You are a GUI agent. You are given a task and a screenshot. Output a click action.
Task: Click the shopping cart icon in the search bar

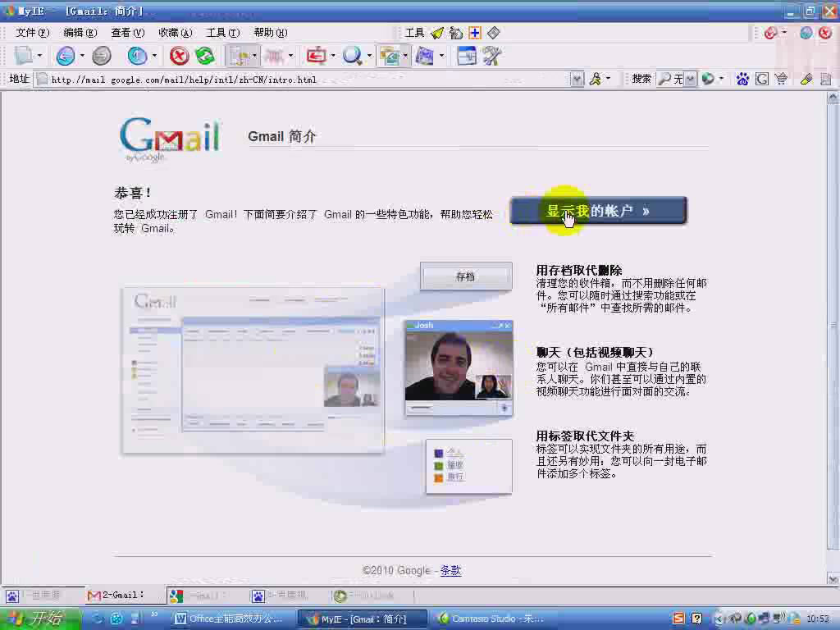coord(782,80)
